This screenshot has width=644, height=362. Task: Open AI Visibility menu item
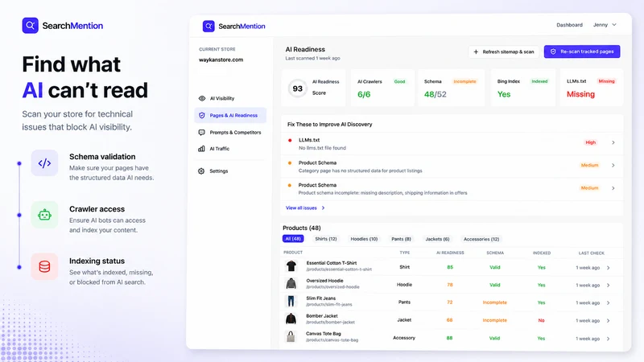[230, 98]
